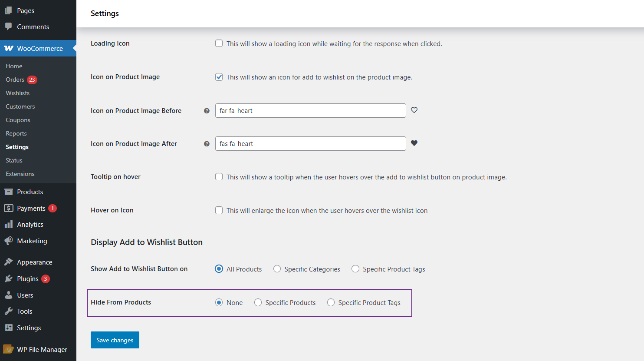Image resolution: width=644 pixels, height=361 pixels.
Task: Click the Products box icon in sidebar
Action: point(9,192)
